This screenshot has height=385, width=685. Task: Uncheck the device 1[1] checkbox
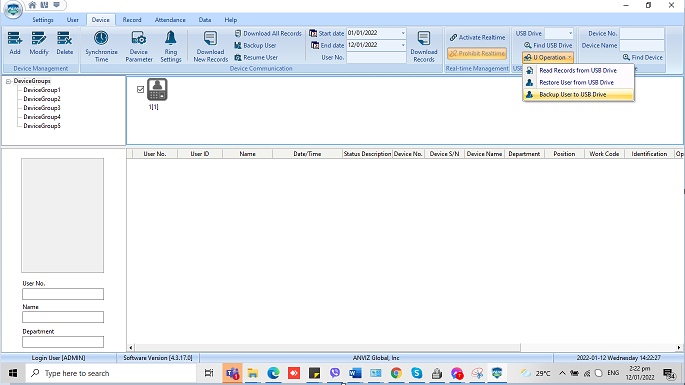140,89
